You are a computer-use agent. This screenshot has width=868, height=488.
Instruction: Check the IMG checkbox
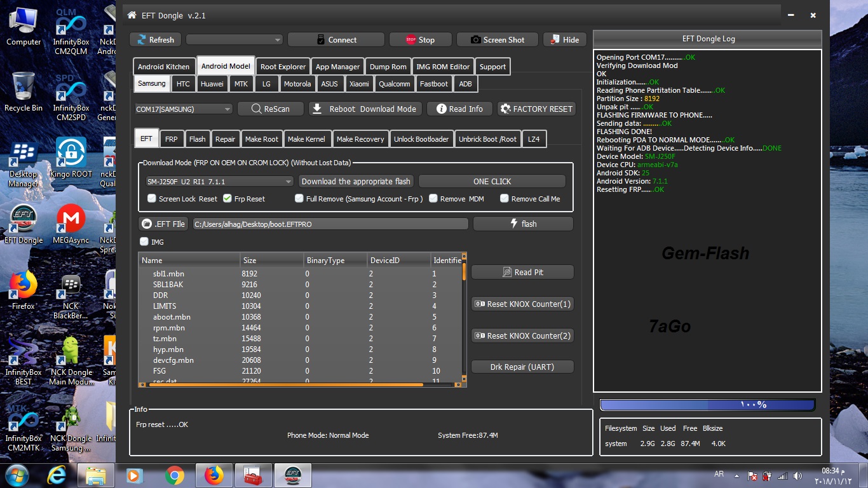click(x=144, y=241)
